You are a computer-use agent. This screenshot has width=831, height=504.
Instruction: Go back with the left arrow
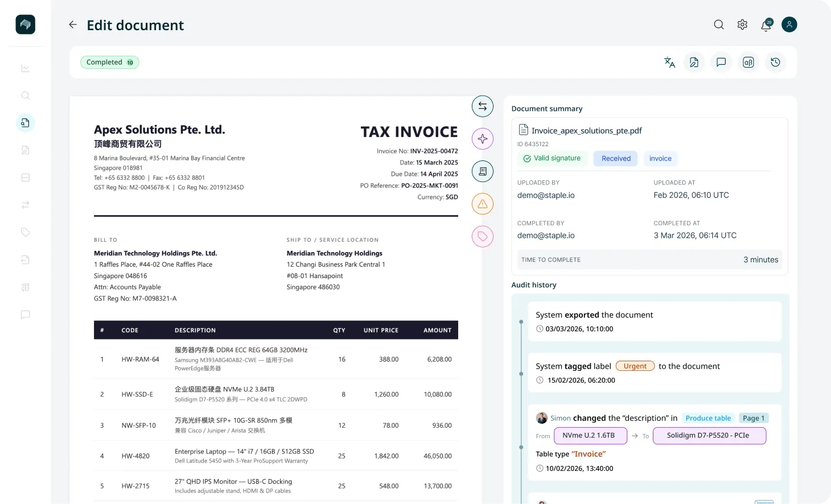coord(73,24)
